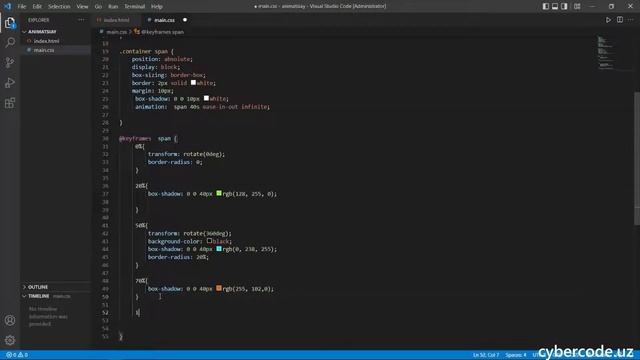Collapse the TIMELINE section
The image size is (640, 360).
point(38,296)
